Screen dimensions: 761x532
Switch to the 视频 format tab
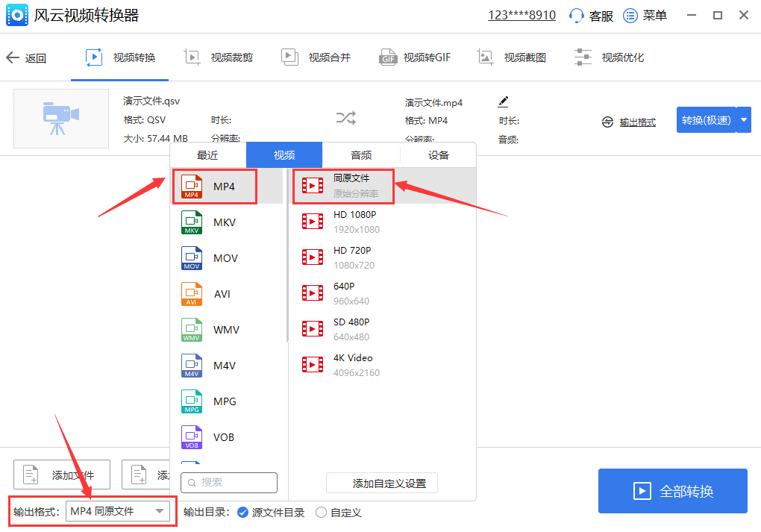pos(284,155)
